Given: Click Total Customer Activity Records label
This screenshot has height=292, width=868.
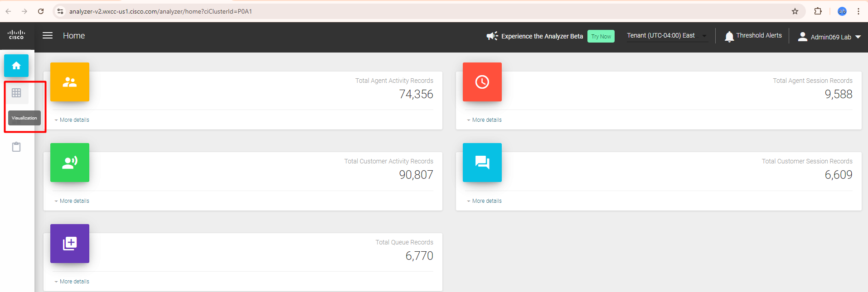Looking at the screenshot, I should point(389,161).
